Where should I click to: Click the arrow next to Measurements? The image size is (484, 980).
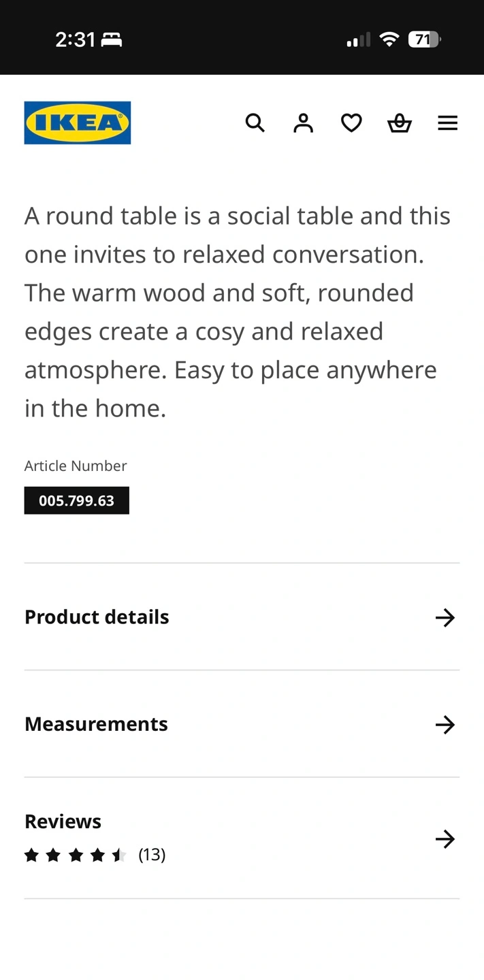point(445,724)
